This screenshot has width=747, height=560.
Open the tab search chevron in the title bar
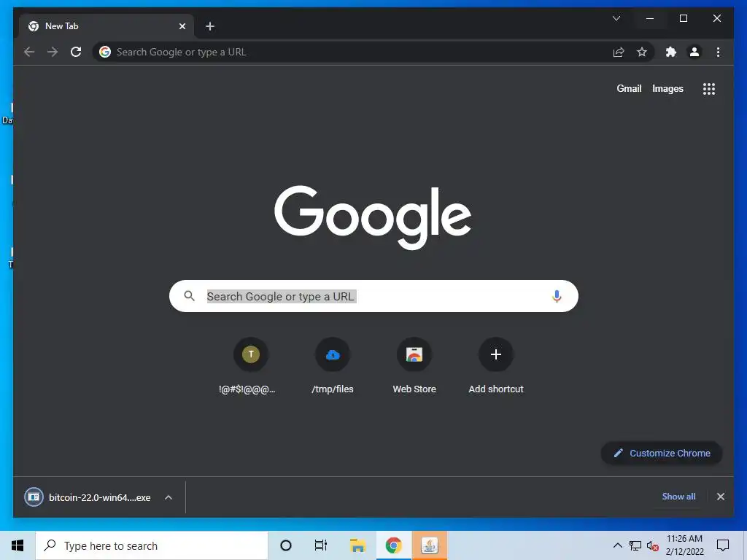[x=616, y=18]
